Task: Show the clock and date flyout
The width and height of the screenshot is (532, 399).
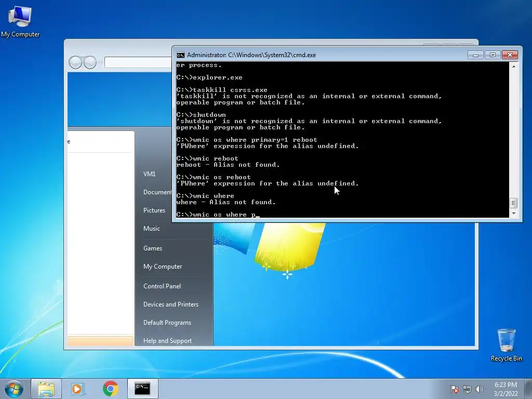Action: point(506,389)
